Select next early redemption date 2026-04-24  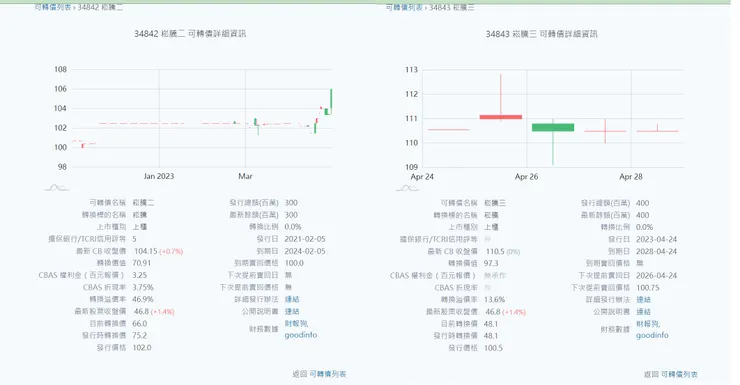pyautogui.click(x=656, y=276)
